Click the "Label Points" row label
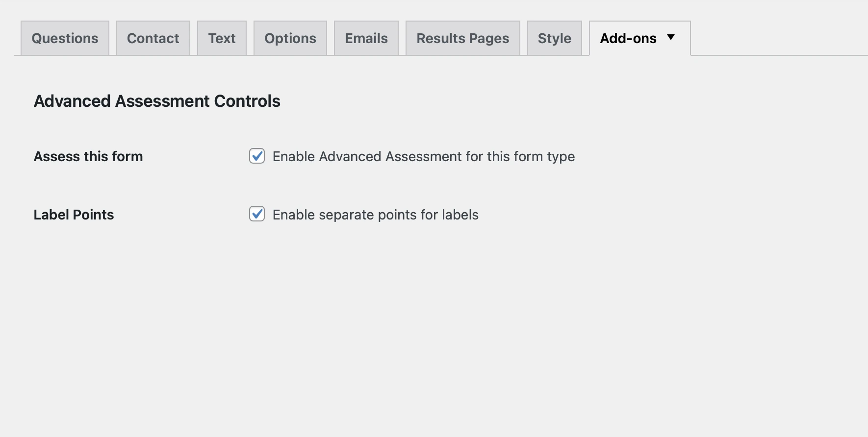This screenshot has width=868, height=437. 74,215
